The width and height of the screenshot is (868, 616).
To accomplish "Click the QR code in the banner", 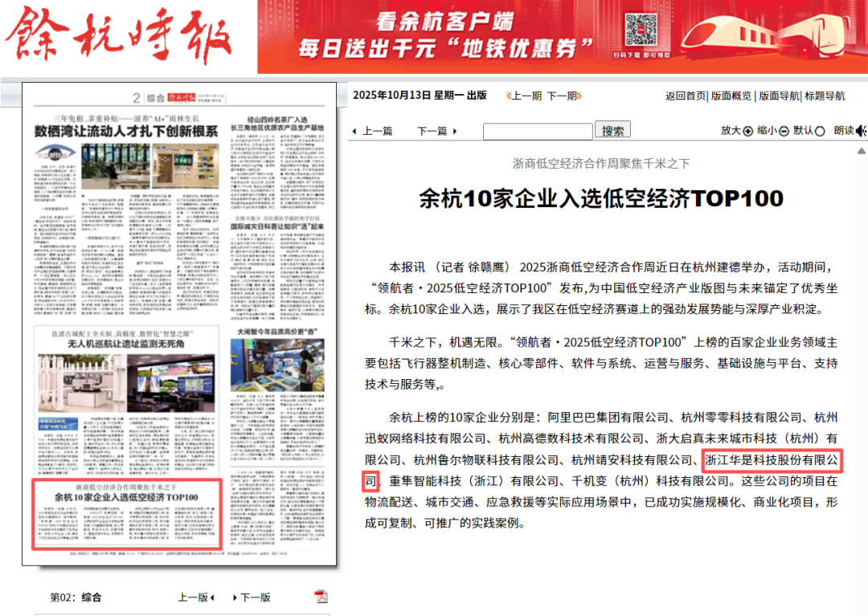I will pos(641,31).
